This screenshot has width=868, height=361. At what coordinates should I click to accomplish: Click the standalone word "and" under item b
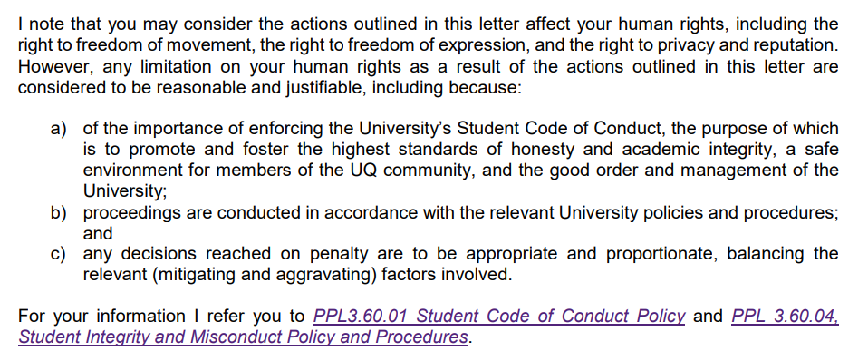click(x=98, y=233)
